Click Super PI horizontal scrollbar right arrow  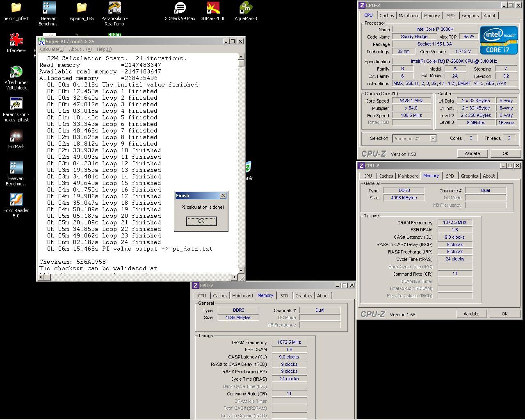pyautogui.click(x=235, y=277)
